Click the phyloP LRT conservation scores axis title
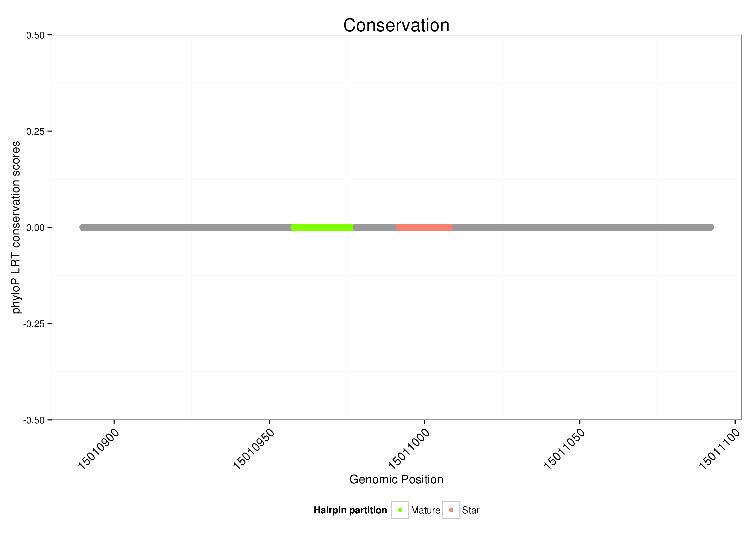Screen dimensions: 756x540 pos(16,227)
